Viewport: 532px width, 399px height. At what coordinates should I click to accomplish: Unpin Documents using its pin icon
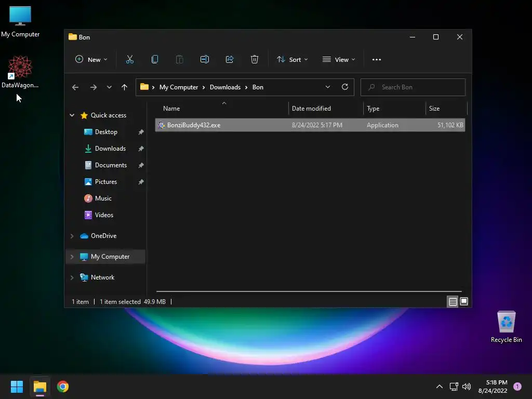pyautogui.click(x=141, y=165)
